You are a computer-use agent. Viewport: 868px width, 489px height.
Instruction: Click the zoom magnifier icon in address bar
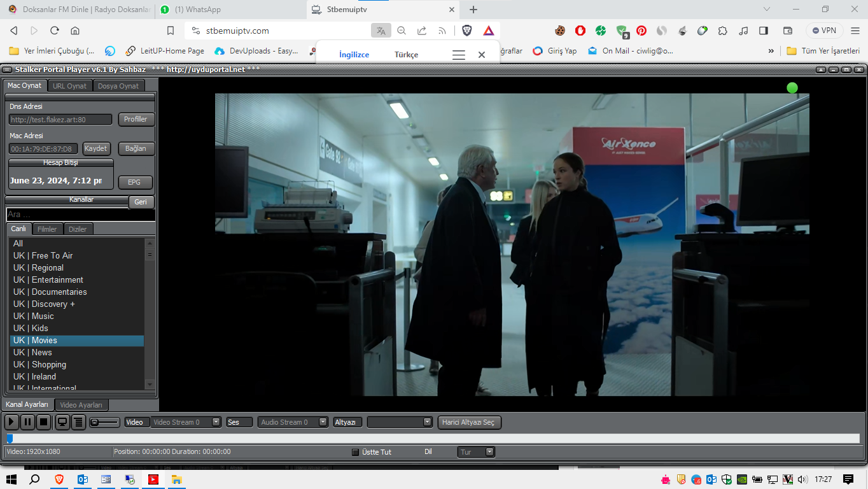[x=402, y=31]
